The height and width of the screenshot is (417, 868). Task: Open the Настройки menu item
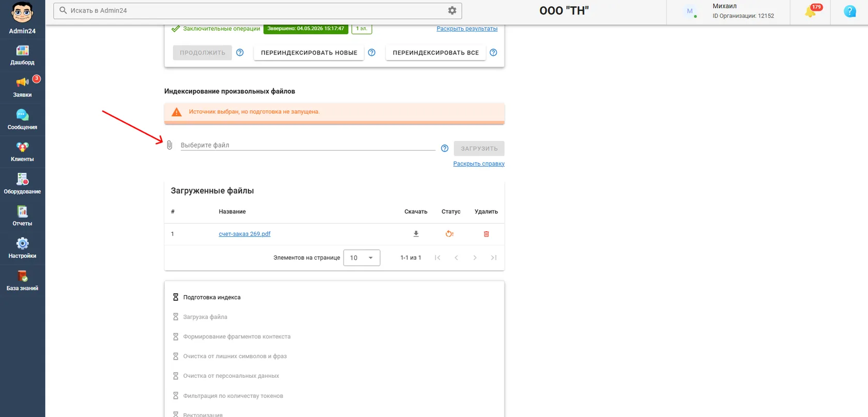tap(22, 249)
